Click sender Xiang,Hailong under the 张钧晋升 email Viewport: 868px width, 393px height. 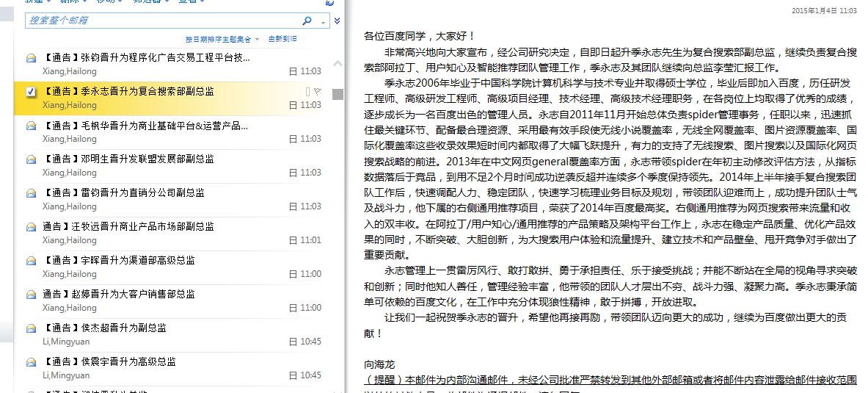(x=69, y=71)
